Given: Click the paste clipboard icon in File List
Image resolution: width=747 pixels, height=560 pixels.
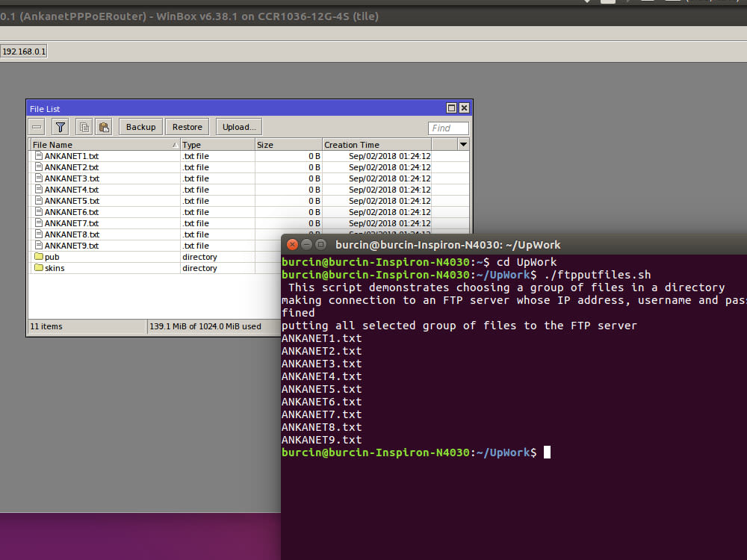Looking at the screenshot, I should (x=103, y=127).
